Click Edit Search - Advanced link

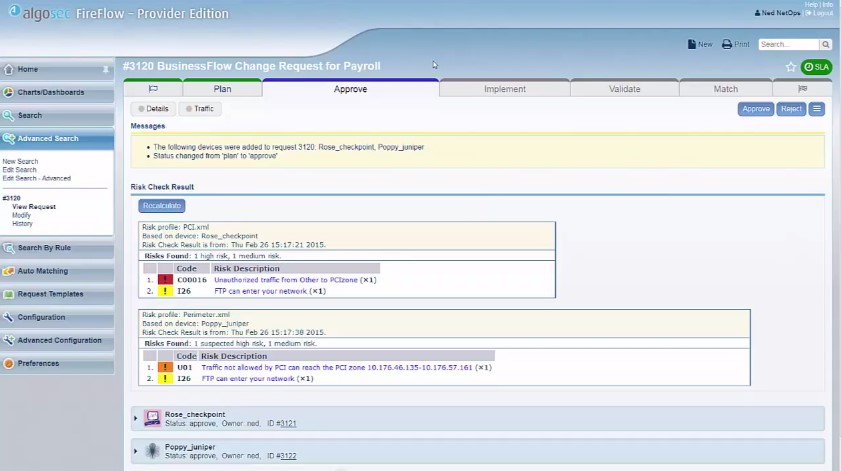click(x=36, y=178)
